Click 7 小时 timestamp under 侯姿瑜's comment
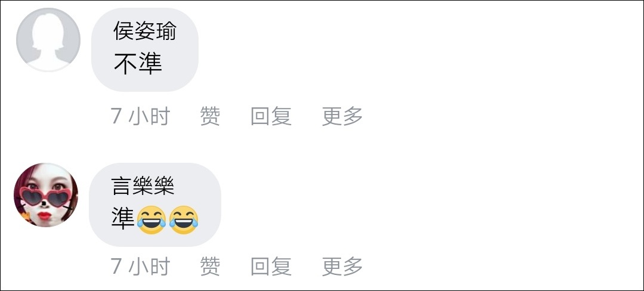 (x=141, y=116)
